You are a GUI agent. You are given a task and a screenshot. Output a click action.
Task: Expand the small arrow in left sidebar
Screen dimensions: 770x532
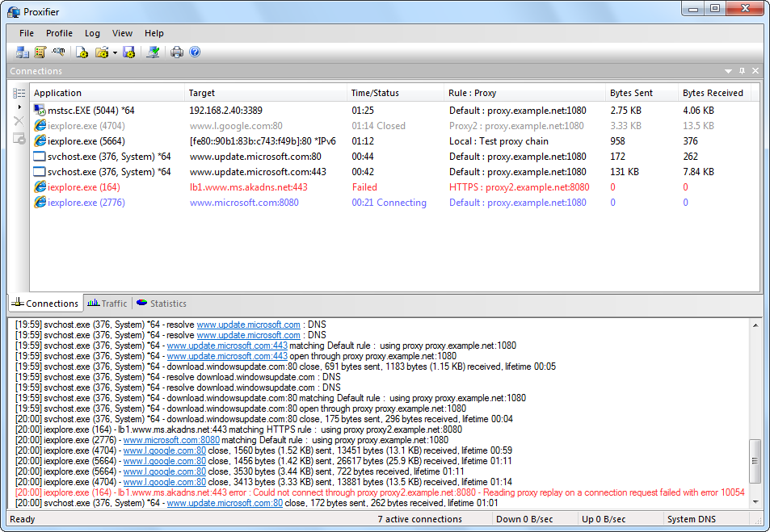[x=19, y=107]
